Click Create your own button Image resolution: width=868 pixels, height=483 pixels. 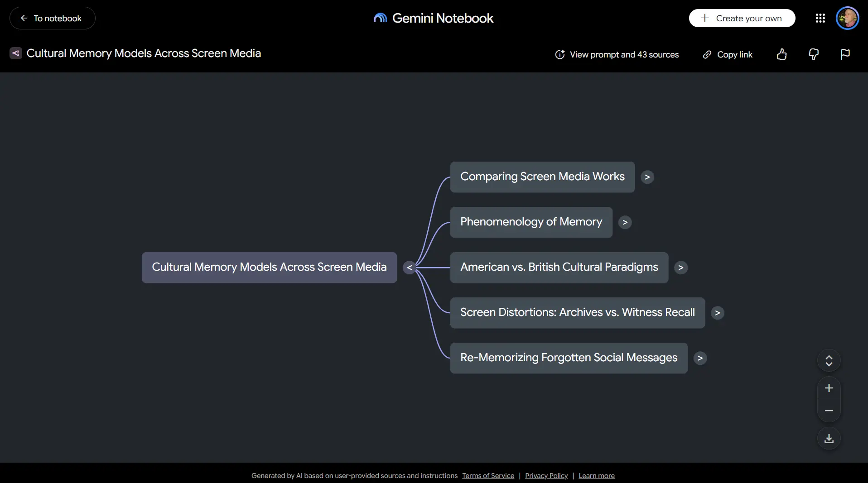742,18
